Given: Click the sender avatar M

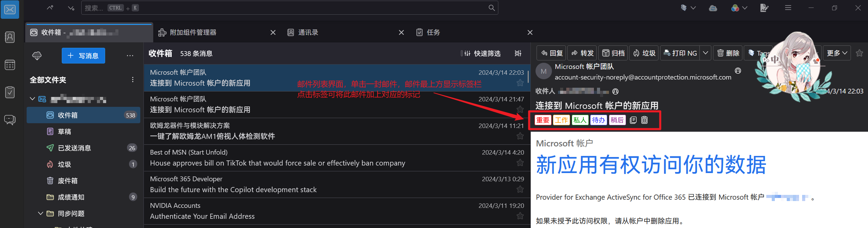Looking at the screenshot, I should tap(544, 71).
